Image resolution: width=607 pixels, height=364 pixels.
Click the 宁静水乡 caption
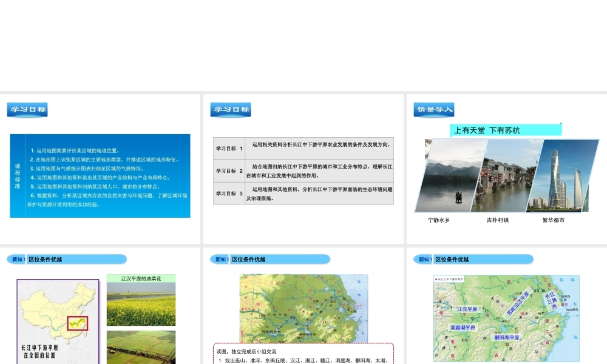coord(439,220)
